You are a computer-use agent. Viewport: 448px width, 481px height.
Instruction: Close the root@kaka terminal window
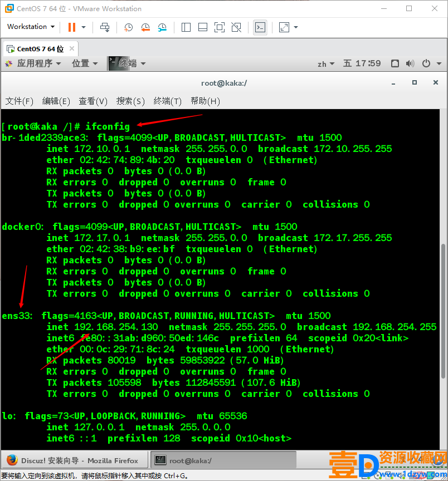click(x=435, y=82)
